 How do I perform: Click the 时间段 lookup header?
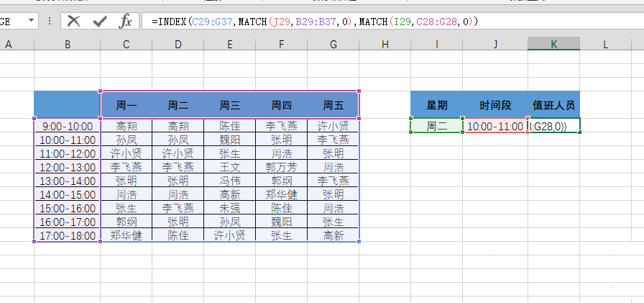coord(495,105)
